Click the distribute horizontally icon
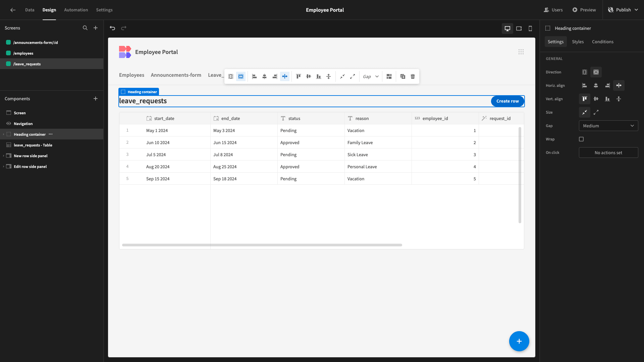Image resolution: width=644 pixels, height=362 pixels. 284,76
